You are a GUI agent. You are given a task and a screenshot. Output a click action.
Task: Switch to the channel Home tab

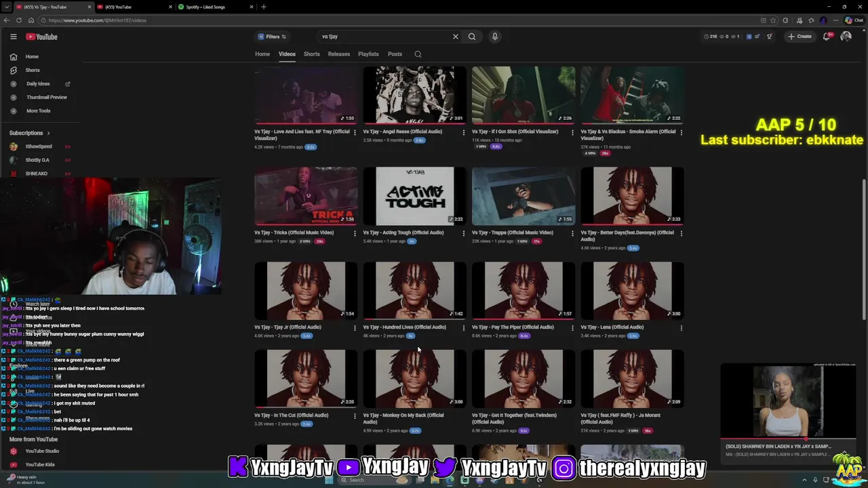pos(262,54)
